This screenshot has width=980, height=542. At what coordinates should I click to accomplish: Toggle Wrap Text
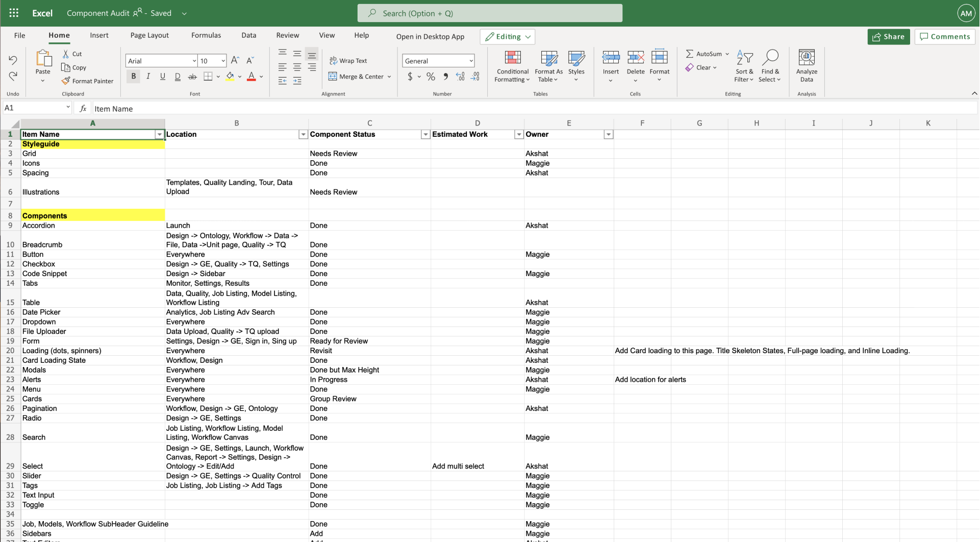[x=348, y=60]
